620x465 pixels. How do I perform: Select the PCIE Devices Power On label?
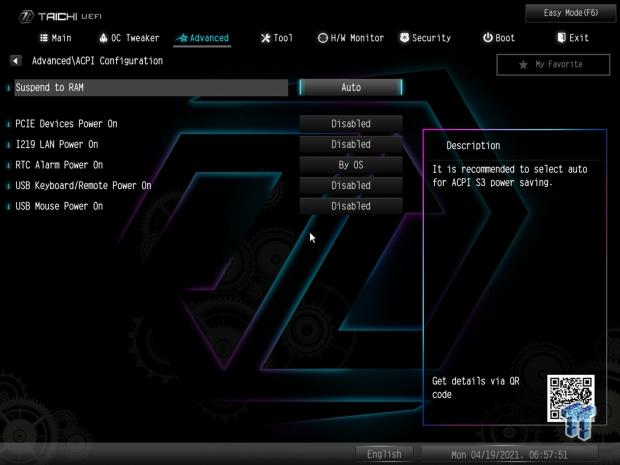(x=66, y=124)
